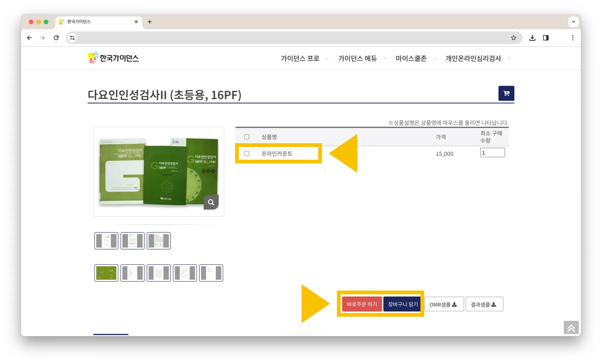Check the 온라인카운트 product checkbox
This screenshot has width=602, height=364.
pos(247,154)
